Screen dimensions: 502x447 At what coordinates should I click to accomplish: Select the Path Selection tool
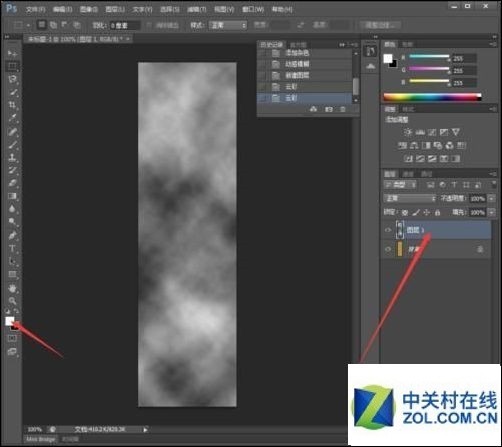click(x=12, y=261)
